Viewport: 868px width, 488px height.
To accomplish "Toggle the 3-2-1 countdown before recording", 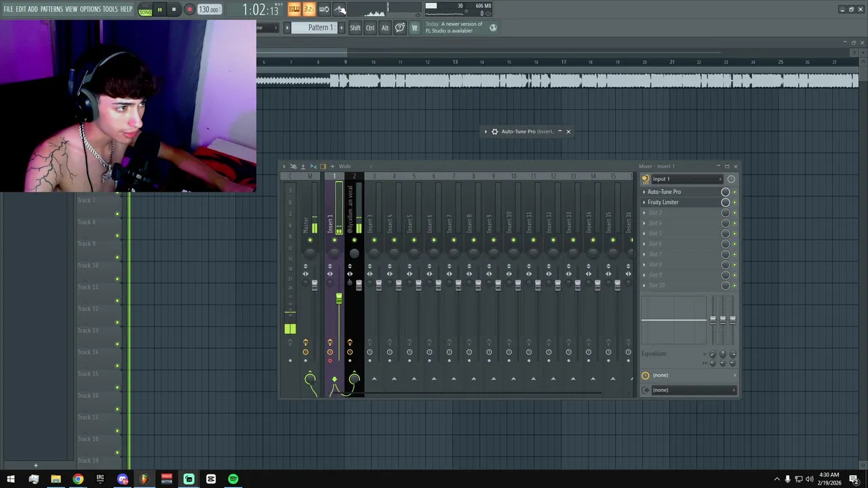I will (309, 9).
